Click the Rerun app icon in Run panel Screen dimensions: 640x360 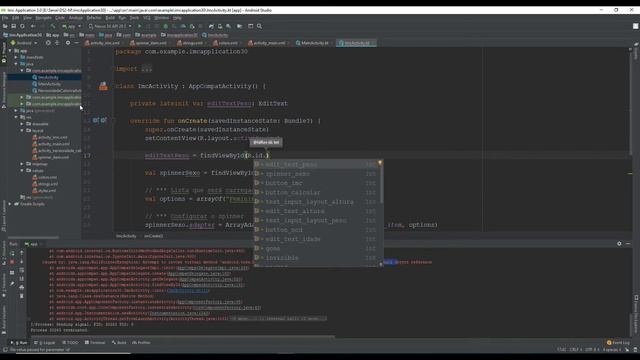coord(12,253)
